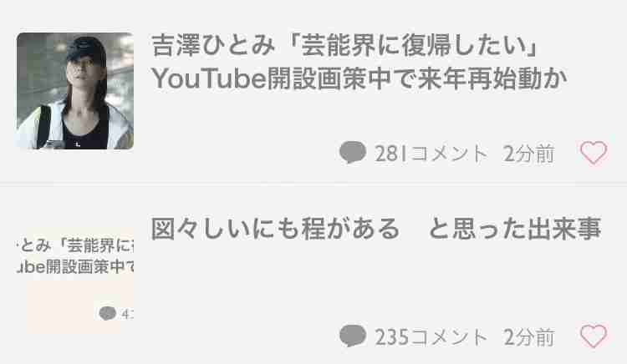Click small comment bubble inside second thumbnail
The height and width of the screenshot is (364, 627).
107,313
